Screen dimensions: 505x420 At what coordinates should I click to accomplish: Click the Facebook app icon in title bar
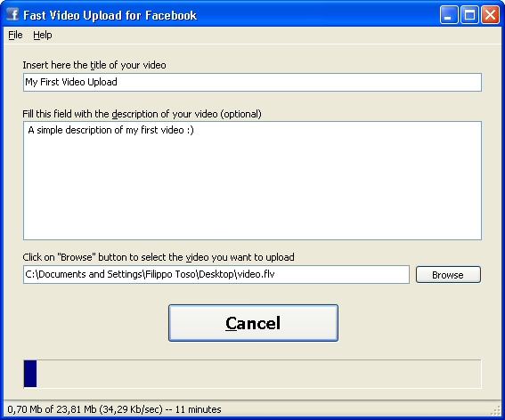[x=12, y=15]
